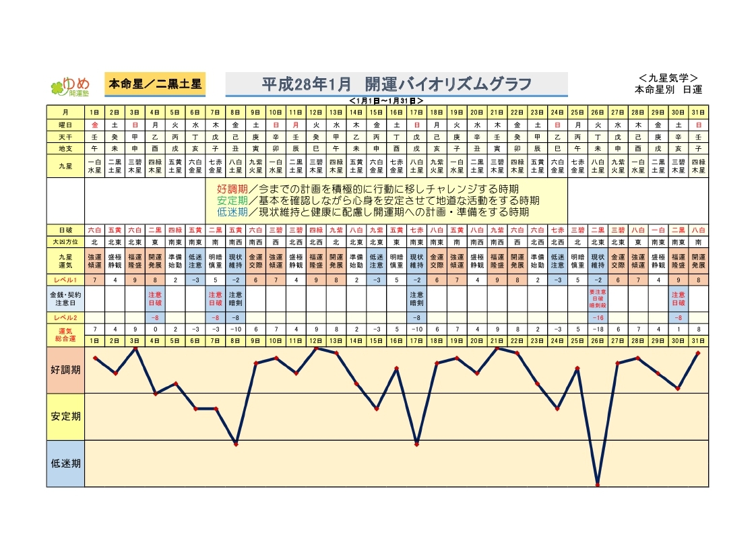Image resolution: width=756 pixels, height=535 pixels.
Task: Select the −18 total fortune value cell
Action: point(597,329)
